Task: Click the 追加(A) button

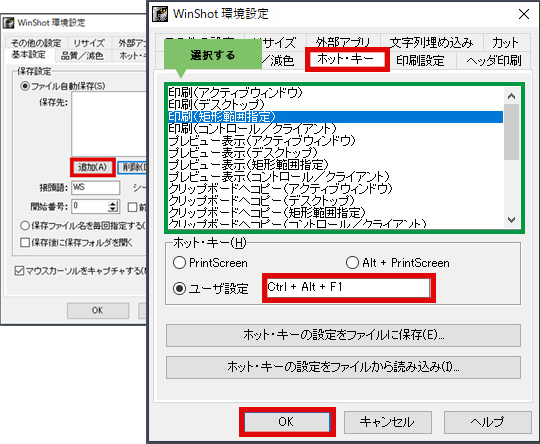Action: (92, 167)
